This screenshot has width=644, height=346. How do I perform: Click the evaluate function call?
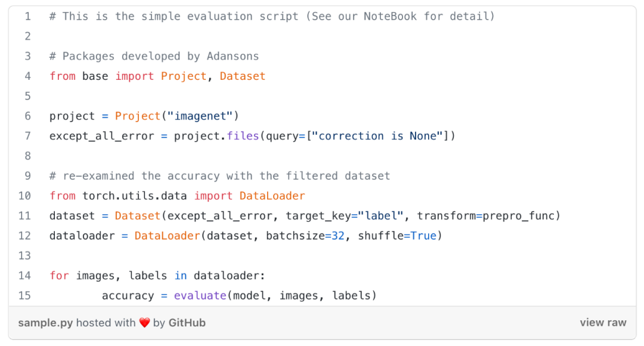point(200,295)
